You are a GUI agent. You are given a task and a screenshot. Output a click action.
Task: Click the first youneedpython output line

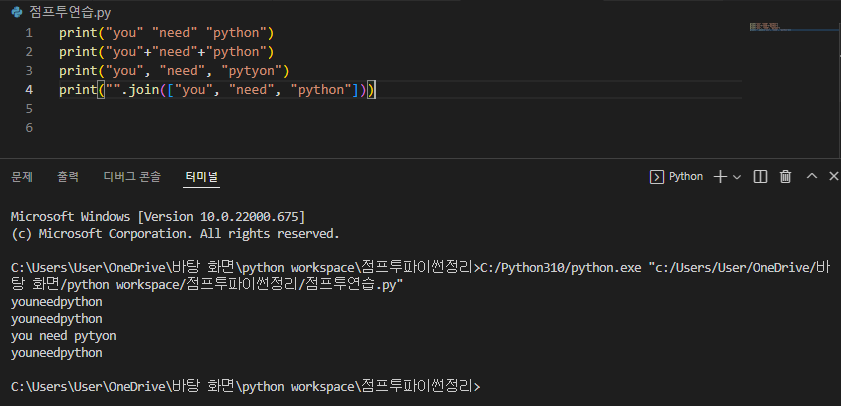click(56, 302)
